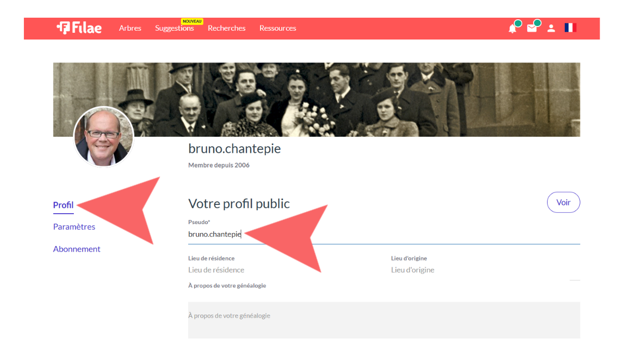Screen dimensions: 624x364
Task: Click the wedding group cover banner
Action: click(316, 99)
